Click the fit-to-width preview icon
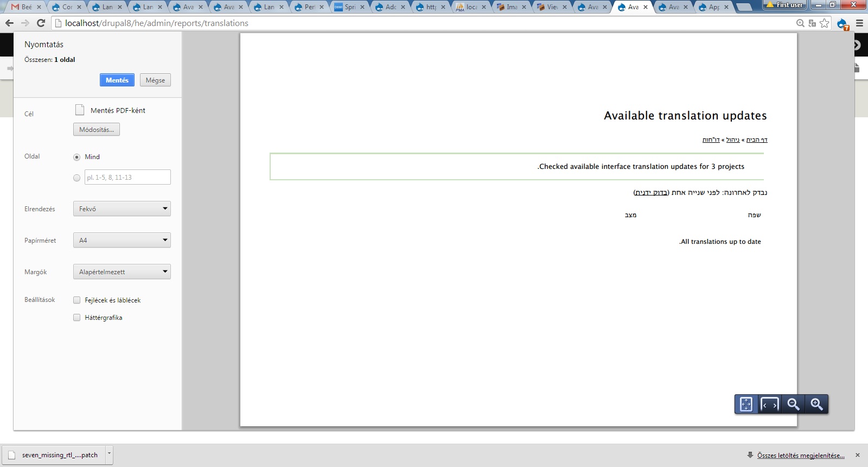 769,405
